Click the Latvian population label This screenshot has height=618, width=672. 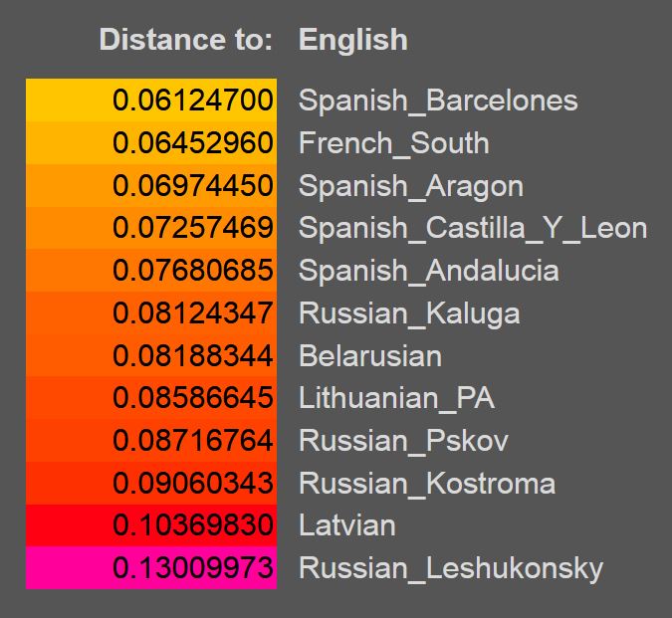(347, 525)
